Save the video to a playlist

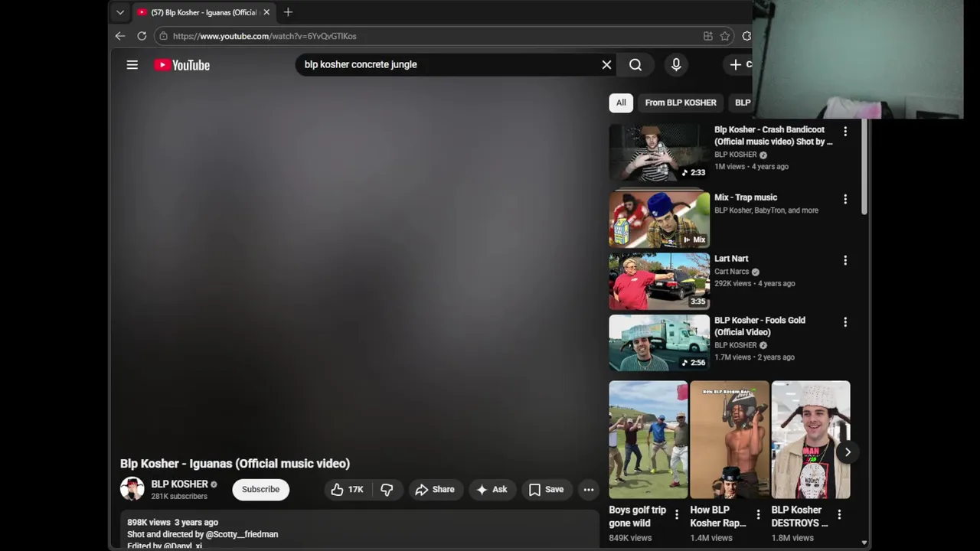546,490
